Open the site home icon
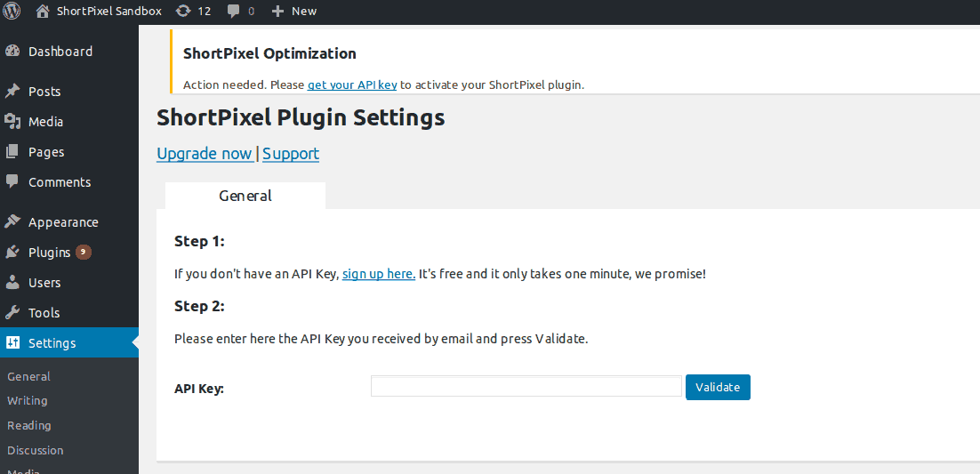 [x=43, y=11]
